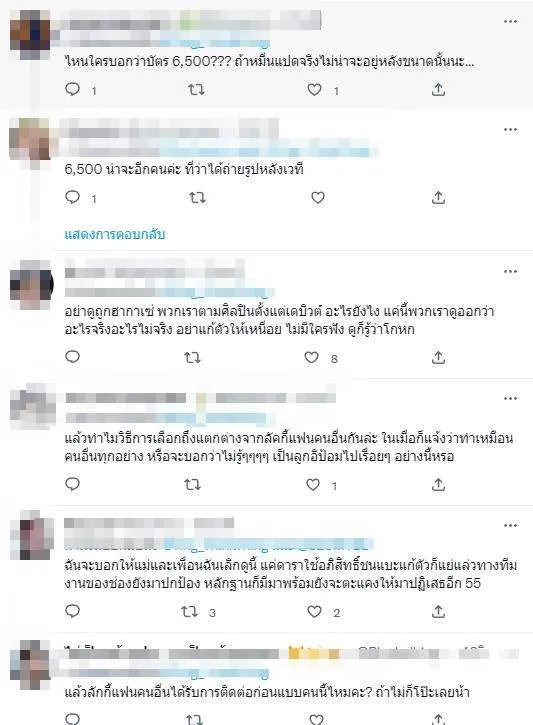
Task: Open more options on the first tweet
Action: point(510,21)
